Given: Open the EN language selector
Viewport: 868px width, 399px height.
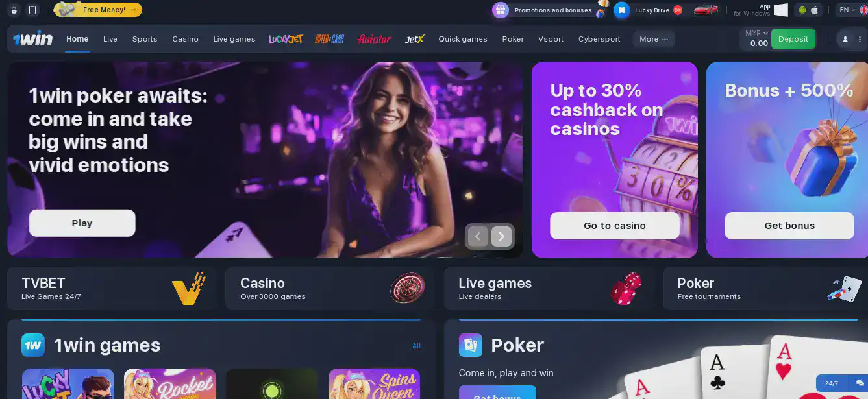Looking at the screenshot, I should coord(847,10).
